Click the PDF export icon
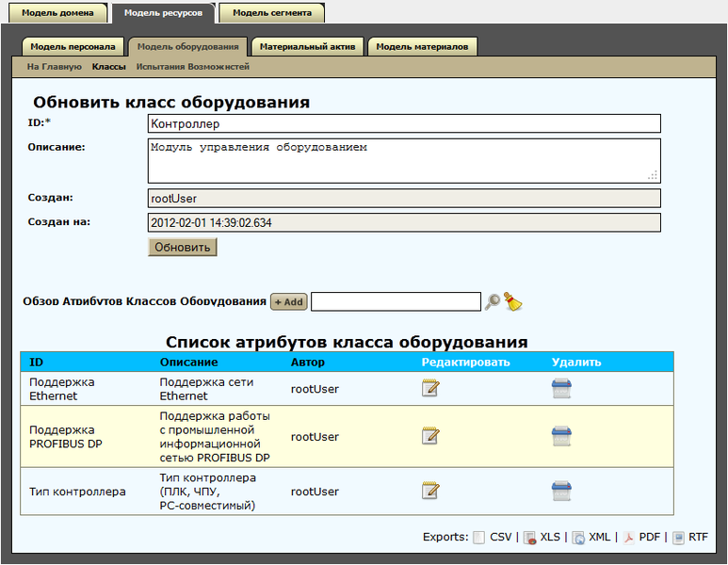The image size is (728, 565). click(x=628, y=538)
